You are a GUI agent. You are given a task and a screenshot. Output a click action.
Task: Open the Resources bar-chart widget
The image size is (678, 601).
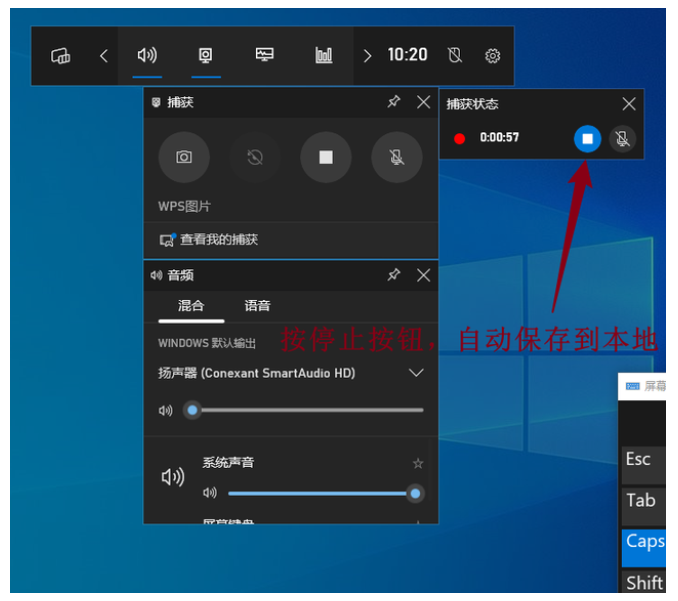pos(324,56)
